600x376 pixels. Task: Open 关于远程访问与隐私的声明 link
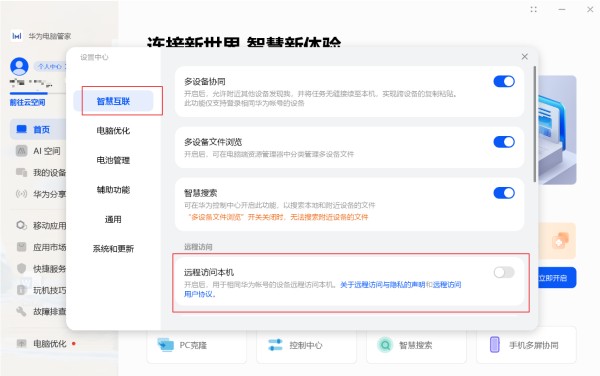(383, 285)
